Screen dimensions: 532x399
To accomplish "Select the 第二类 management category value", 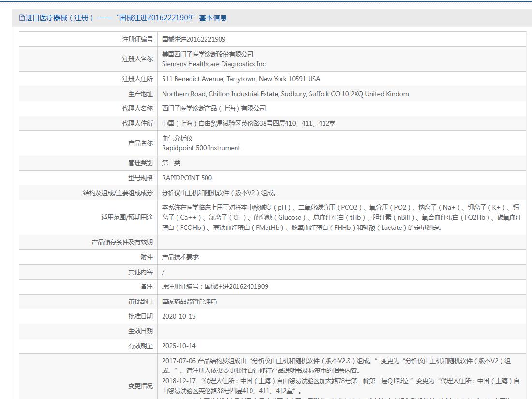I will pyautogui.click(x=171, y=163).
